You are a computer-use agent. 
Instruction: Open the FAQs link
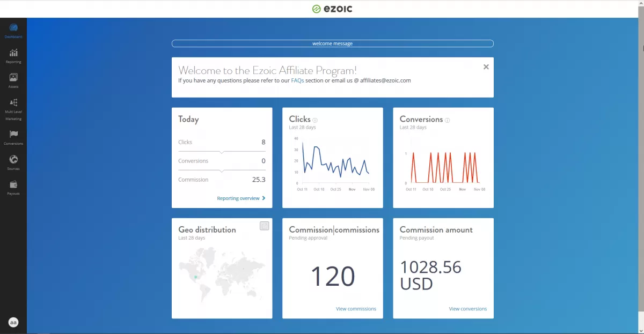point(297,80)
